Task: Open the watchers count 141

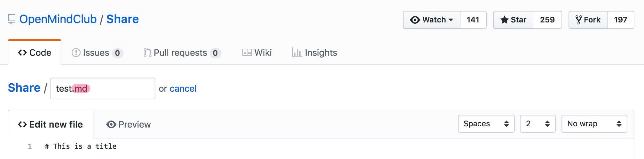Action: click(473, 20)
